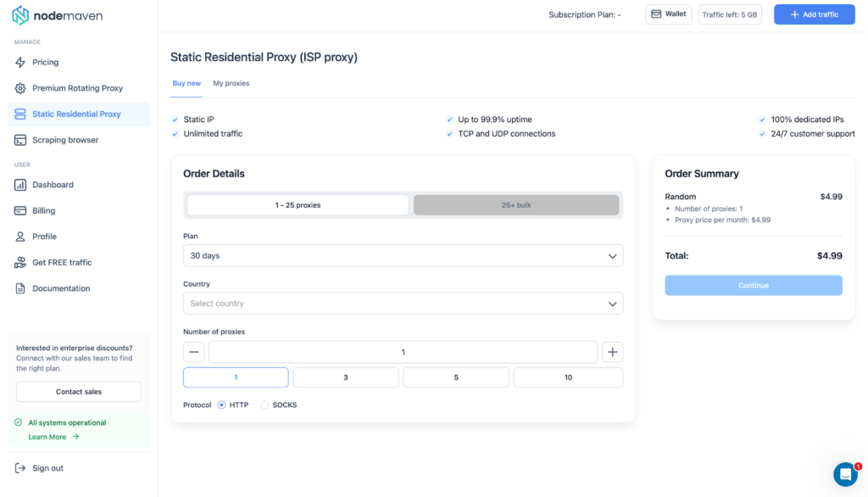
Task: Click the Contact sales button
Action: (x=79, y=392)
